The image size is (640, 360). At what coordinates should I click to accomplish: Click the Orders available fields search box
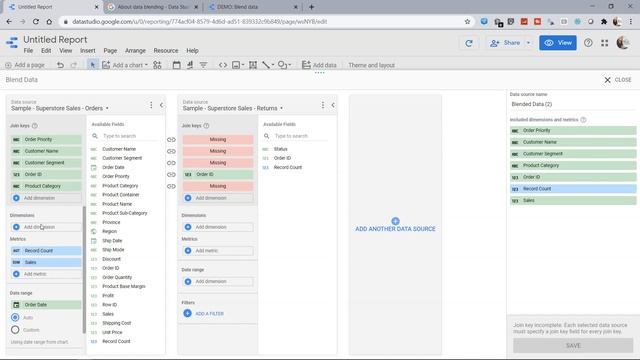124,136
